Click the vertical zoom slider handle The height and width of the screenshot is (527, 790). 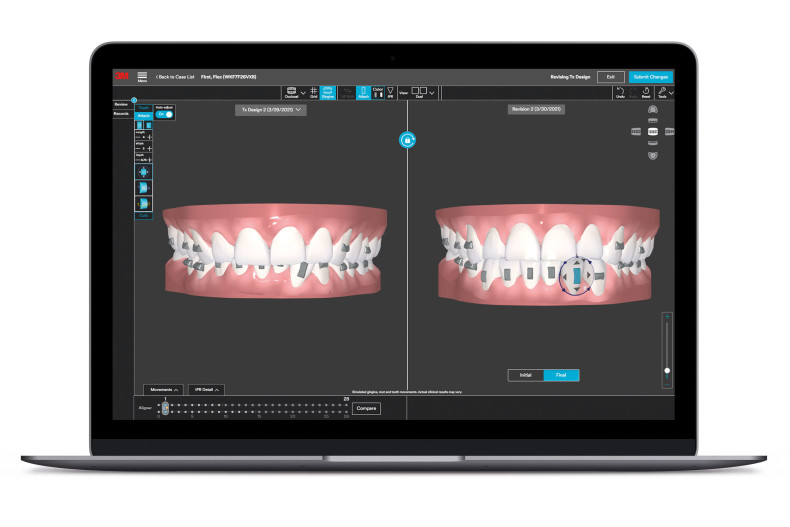(x=667, y=371)
